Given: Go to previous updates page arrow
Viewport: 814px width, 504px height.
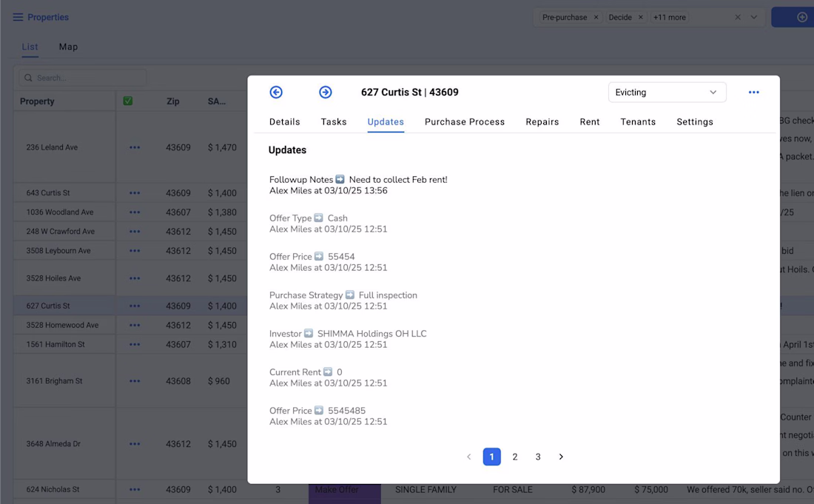Looking at the screenshot, I should pos(468,457).
